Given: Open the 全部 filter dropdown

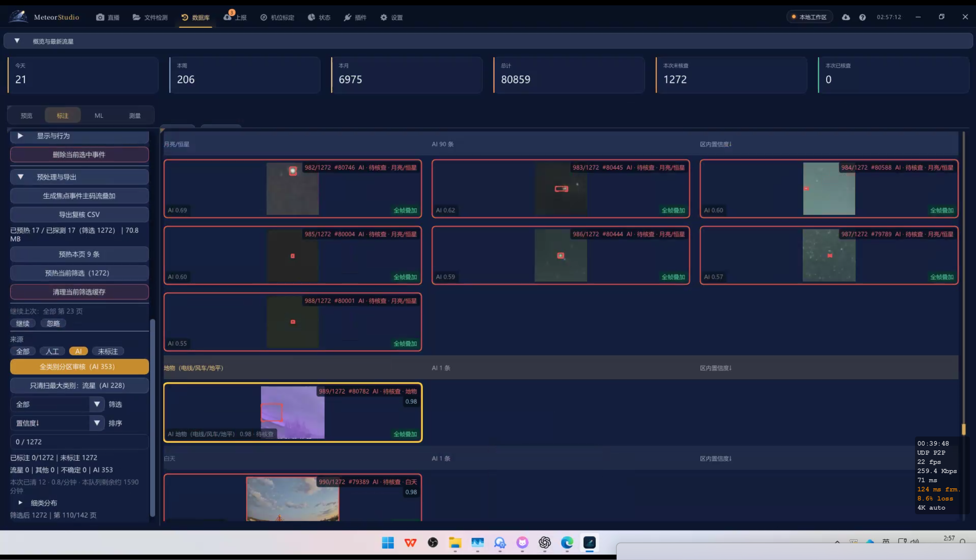Looking at the screenshot, I should pos(57,404).
